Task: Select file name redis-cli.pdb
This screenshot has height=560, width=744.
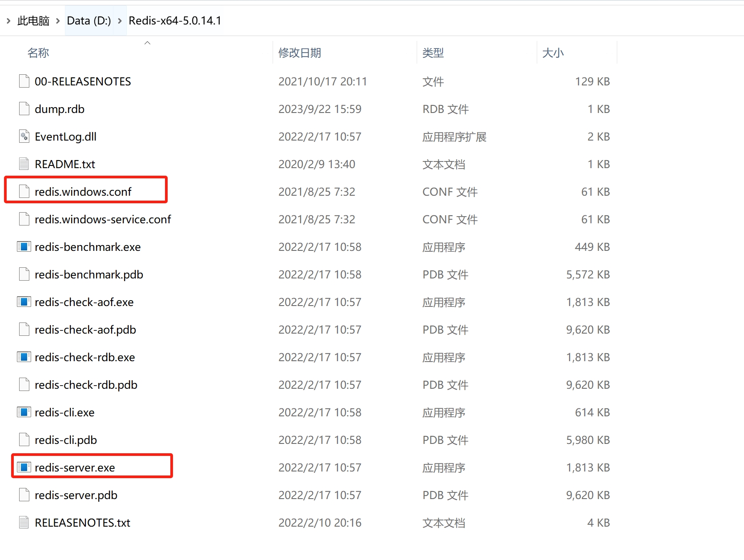Action: tap(66, 440)
